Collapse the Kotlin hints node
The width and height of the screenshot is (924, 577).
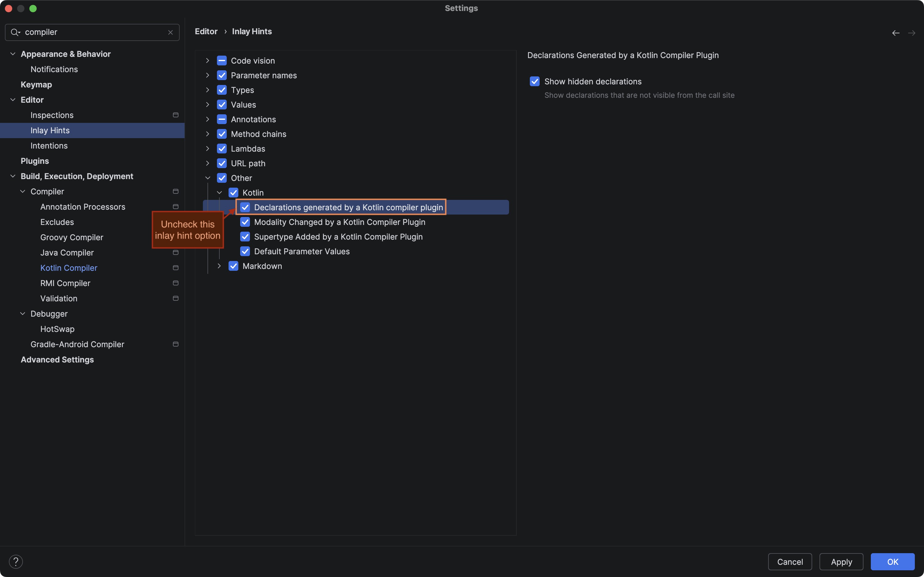[x=219, y=193]
